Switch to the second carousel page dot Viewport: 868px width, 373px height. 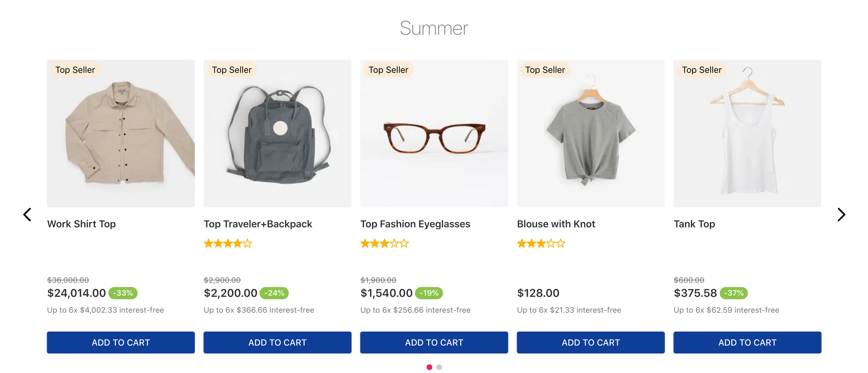(439, 367)
